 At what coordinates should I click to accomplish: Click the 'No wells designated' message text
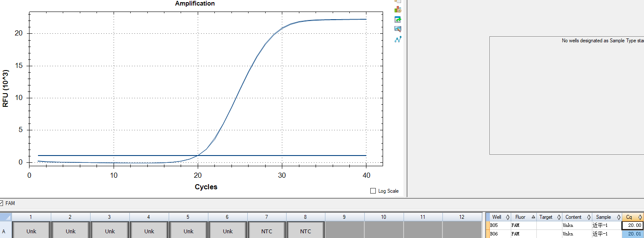coord(603,41)
